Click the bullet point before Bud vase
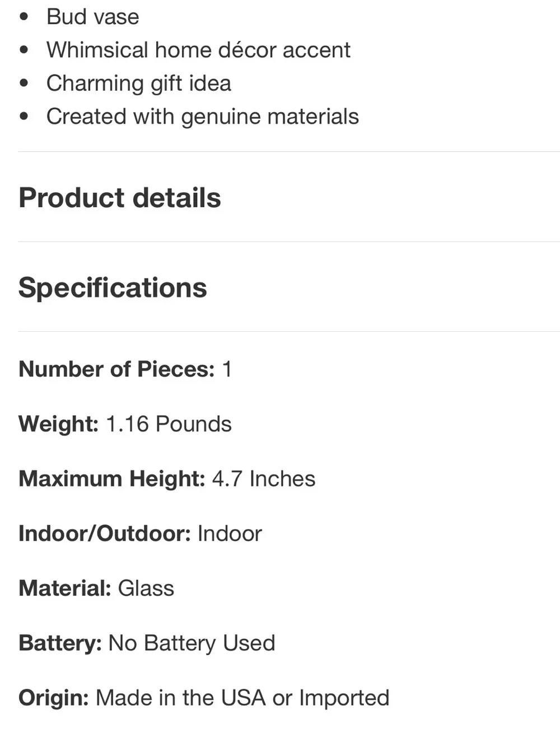 (24, 17)
